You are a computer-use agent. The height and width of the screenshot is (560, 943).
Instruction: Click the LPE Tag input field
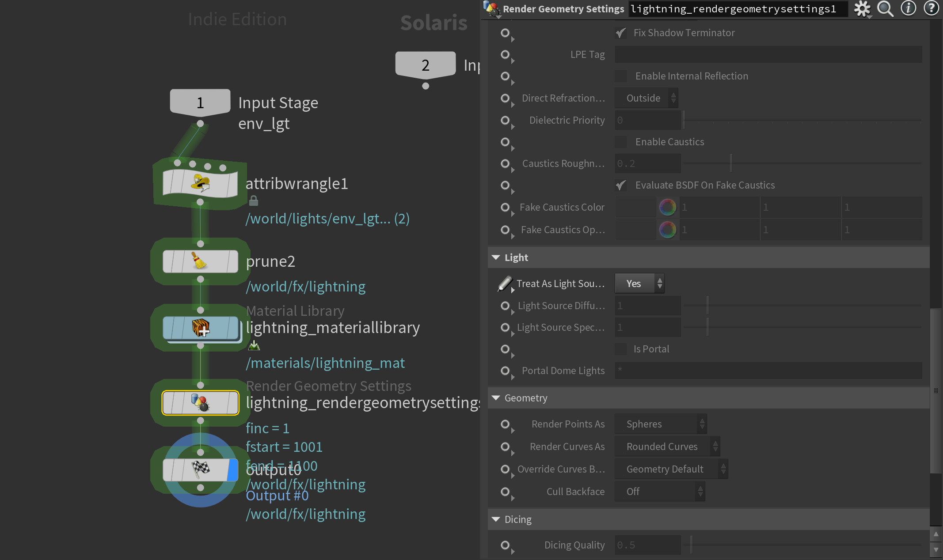(x=768, y=54)
